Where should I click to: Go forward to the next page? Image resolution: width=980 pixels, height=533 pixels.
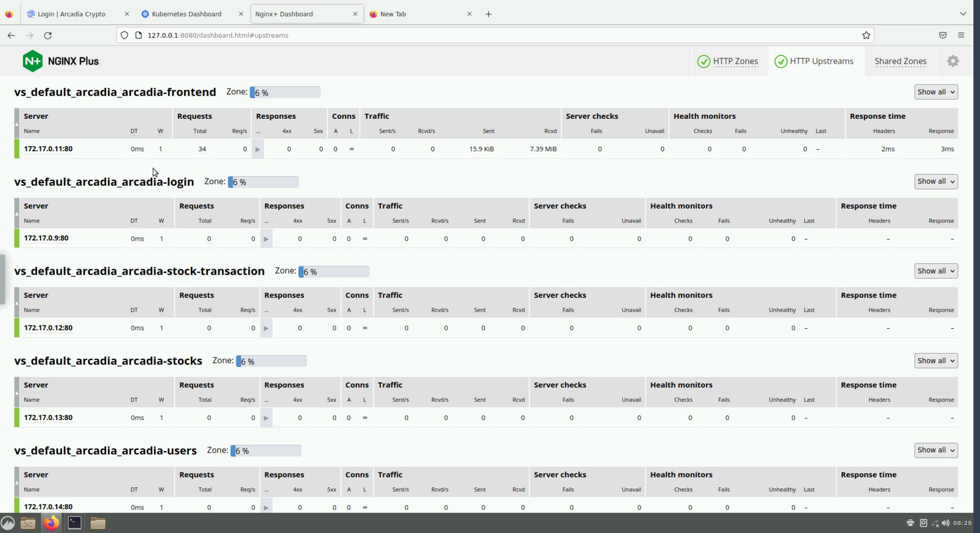click(x=30, y=35)
